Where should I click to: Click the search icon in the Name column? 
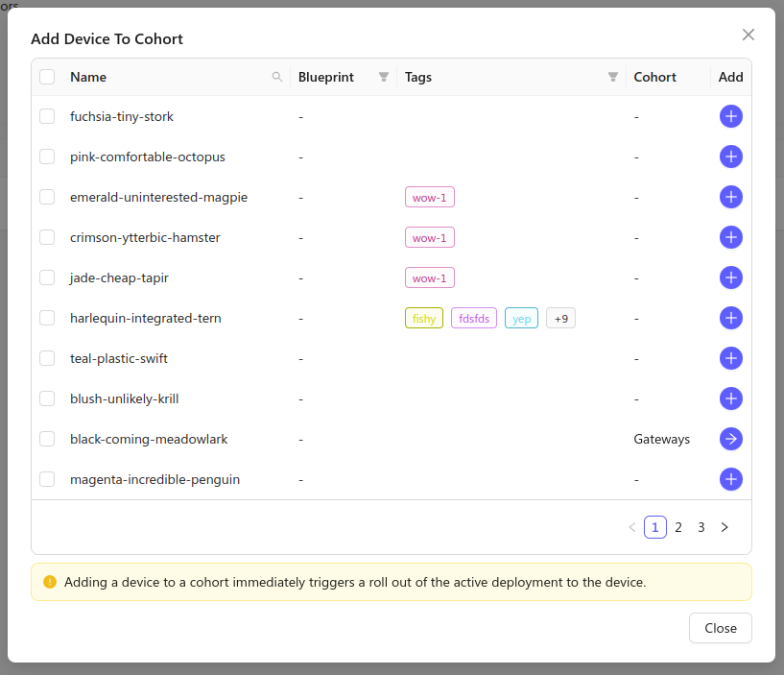coord(277,76)
